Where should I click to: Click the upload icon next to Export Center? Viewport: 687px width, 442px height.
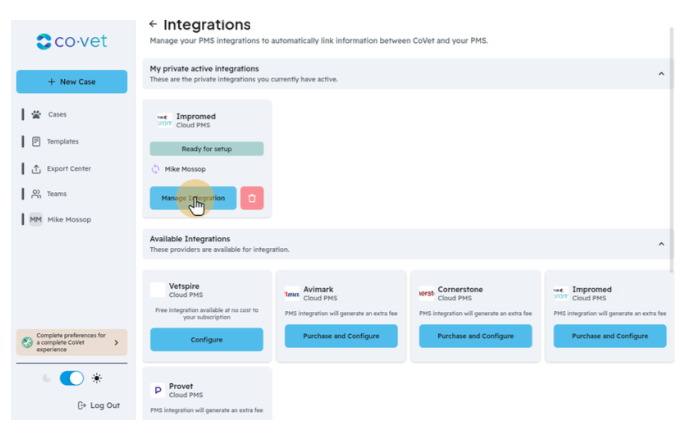(x=36, y=169)
